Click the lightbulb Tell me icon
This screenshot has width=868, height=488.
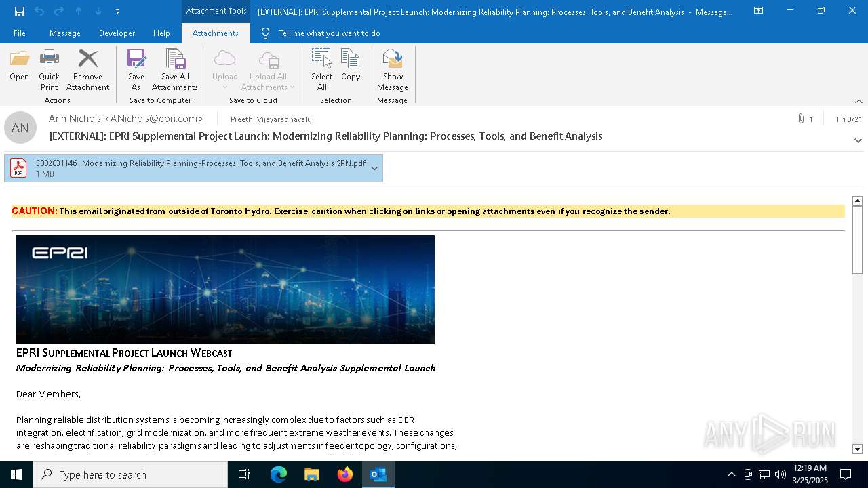265,33
